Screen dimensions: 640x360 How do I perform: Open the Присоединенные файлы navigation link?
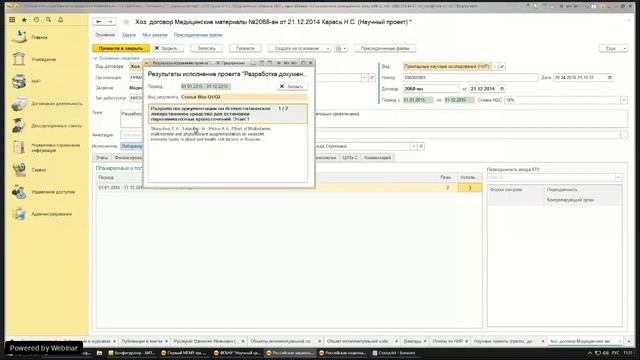click(198, 35)
